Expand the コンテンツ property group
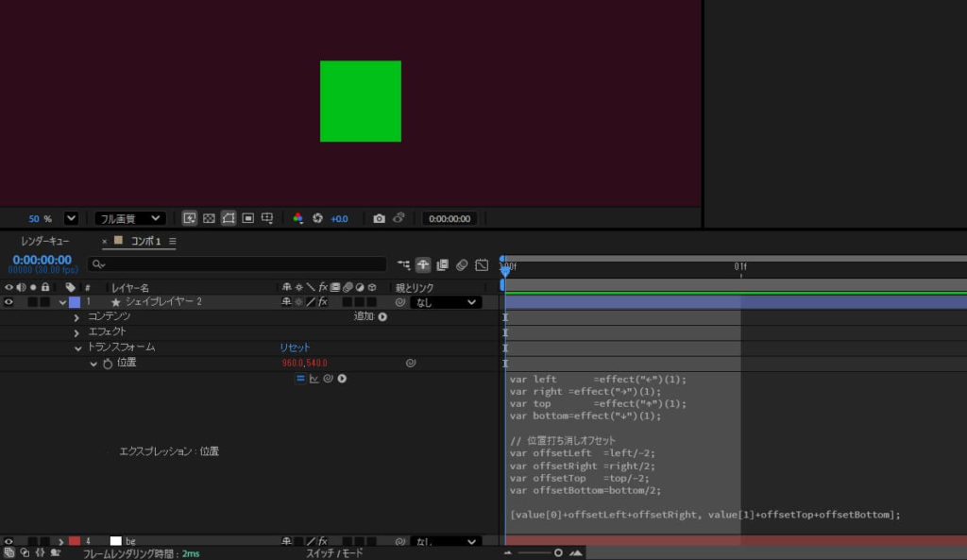 click(x=76, y=317)
